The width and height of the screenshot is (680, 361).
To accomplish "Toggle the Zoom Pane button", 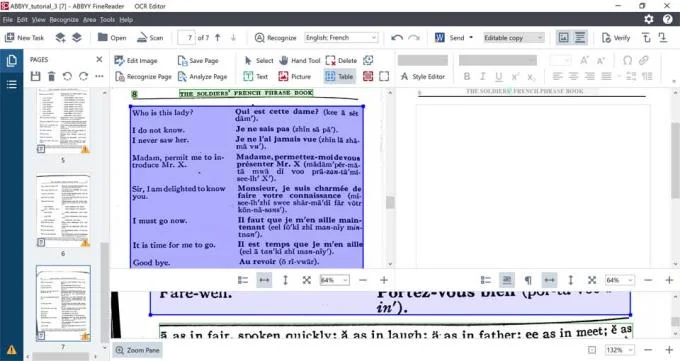I will tap(137, 350).
